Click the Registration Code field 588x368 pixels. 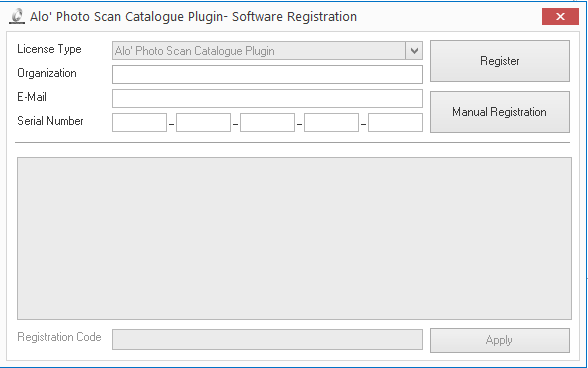[x=267, y=339]
